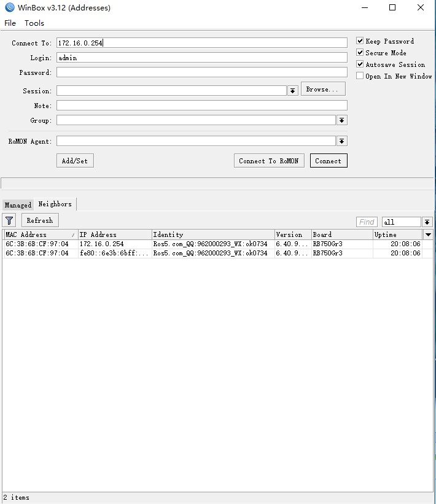This screenshot has width=436, height=504.
Task: Click the neighbors filter funnel icon
Action: click(9, 220)
